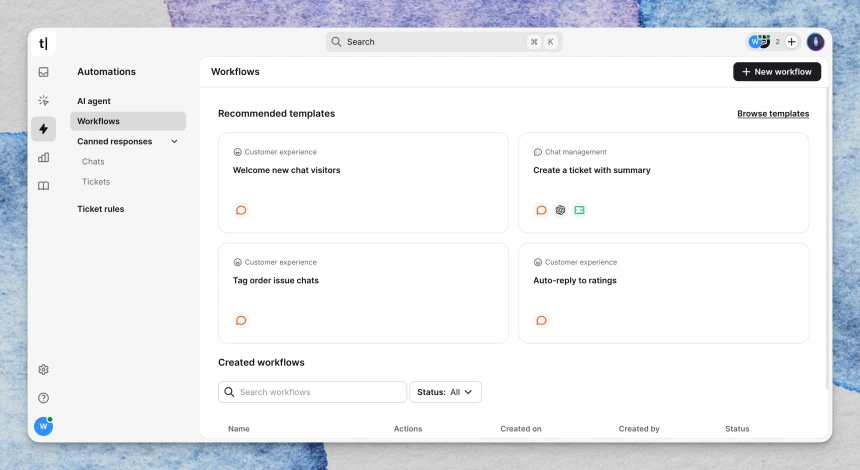Select Workflows in Automations menu
This screenshot has height=470, width=860.
click(128, 121)
